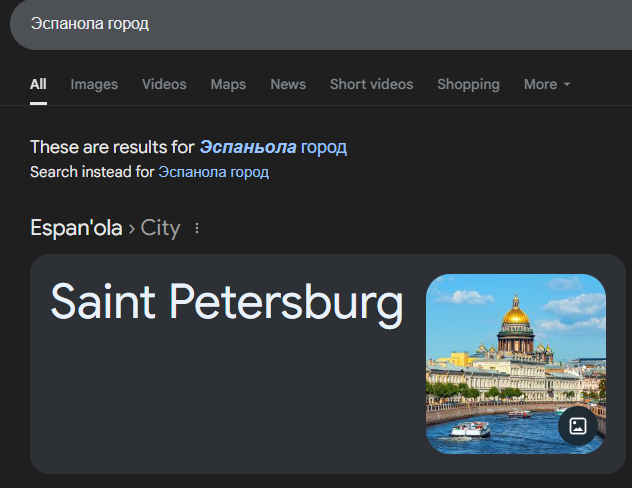Open the Videos tab
632x488 pixels.
164,84
